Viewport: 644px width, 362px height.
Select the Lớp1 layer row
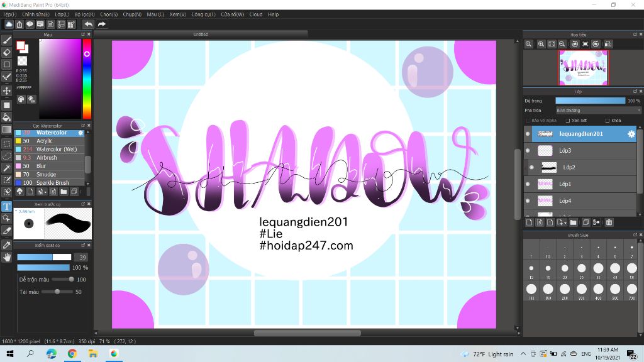point(580,184)
